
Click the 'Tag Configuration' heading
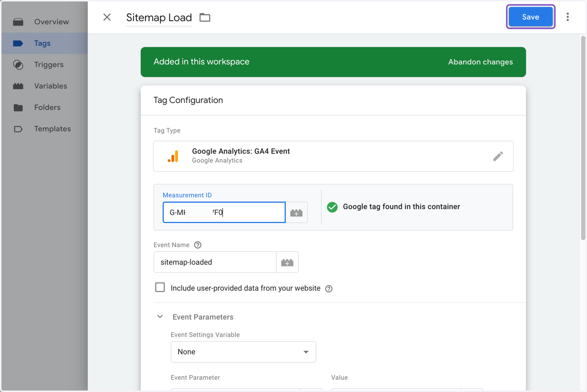point(188,100)
